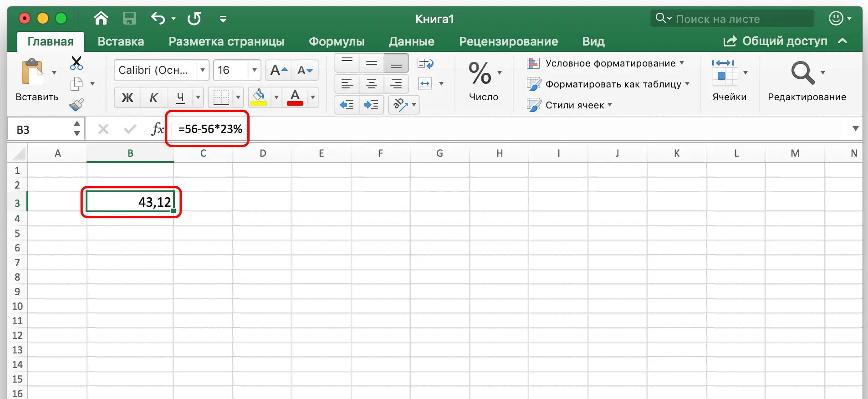Open the insert function fx dialog
Screen dimensions: 868x399
coord(157,129)
